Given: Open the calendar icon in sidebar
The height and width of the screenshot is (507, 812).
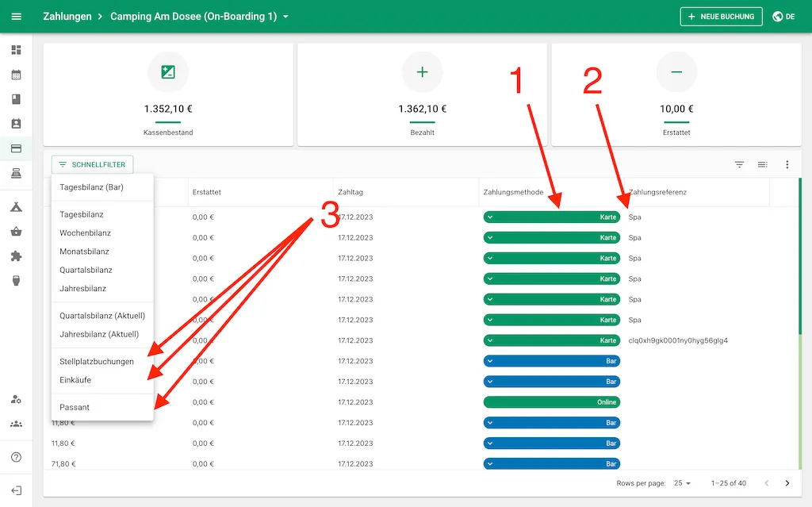Looking at the screenshot, I should pos(16,75).
